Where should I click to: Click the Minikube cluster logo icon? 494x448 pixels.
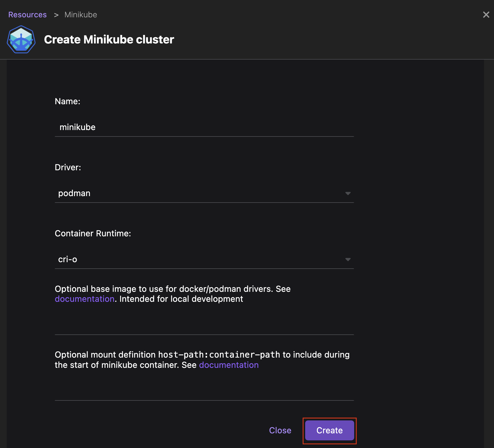[21, 39]
